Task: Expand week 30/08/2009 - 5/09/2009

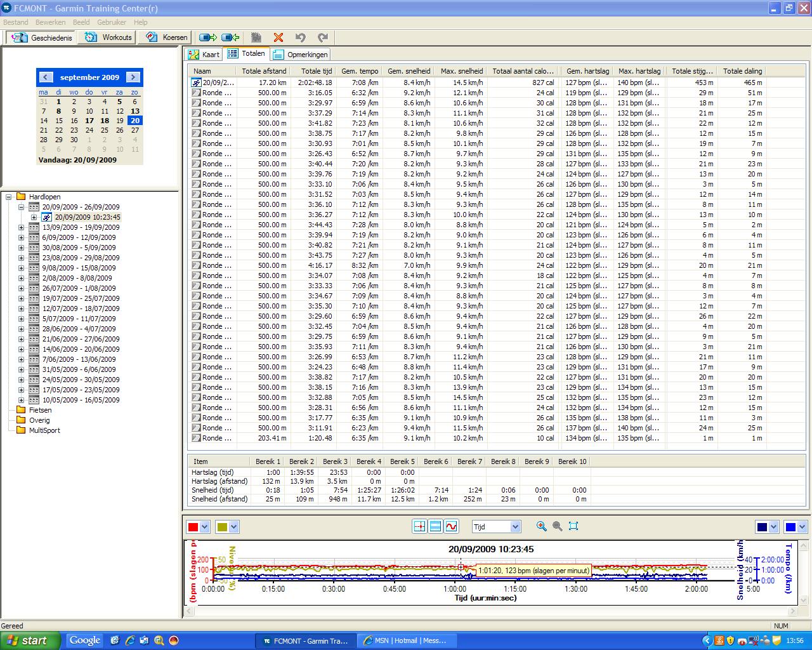Action: 21,248
